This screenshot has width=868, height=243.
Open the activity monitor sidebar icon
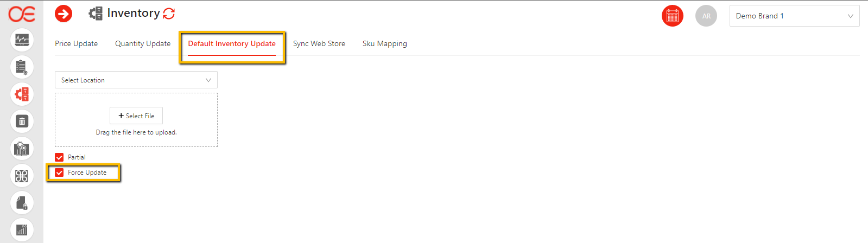(x=22, y=40)
